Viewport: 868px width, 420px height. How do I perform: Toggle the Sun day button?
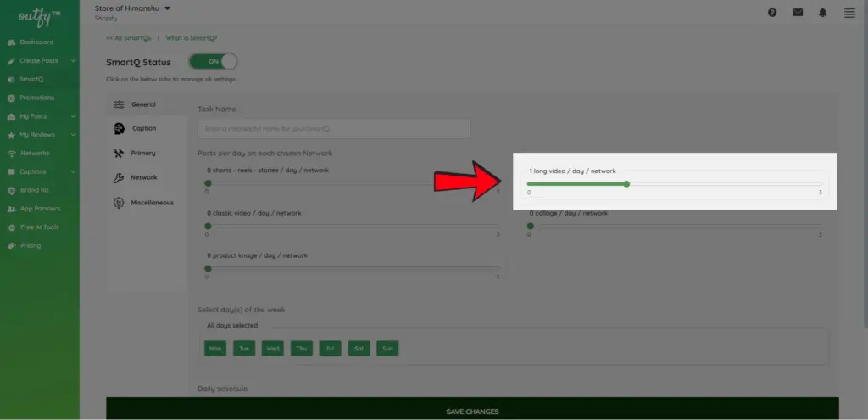tap(387, 349)
